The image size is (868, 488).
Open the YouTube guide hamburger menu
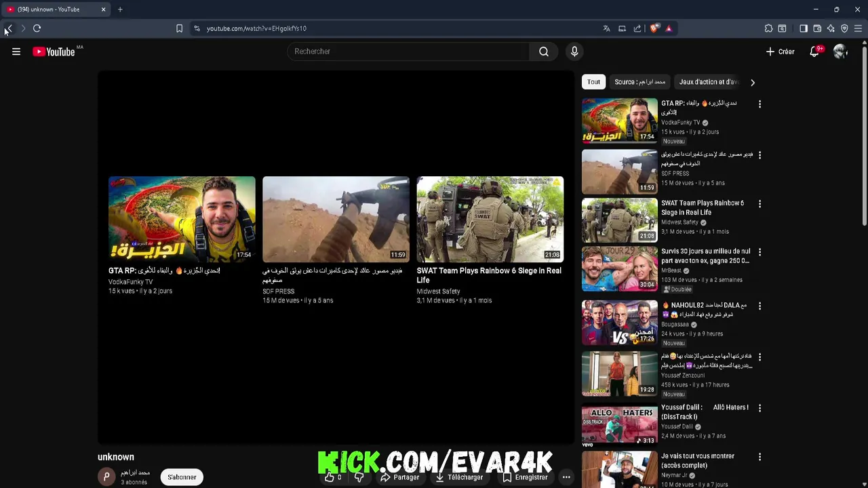[16, 52]
